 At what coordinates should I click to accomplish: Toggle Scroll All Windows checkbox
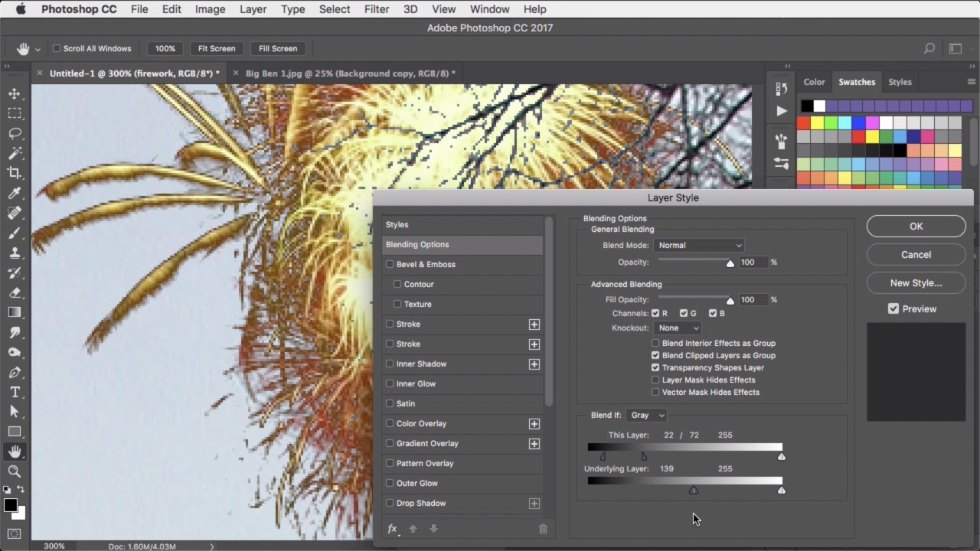tap(57, 48)
